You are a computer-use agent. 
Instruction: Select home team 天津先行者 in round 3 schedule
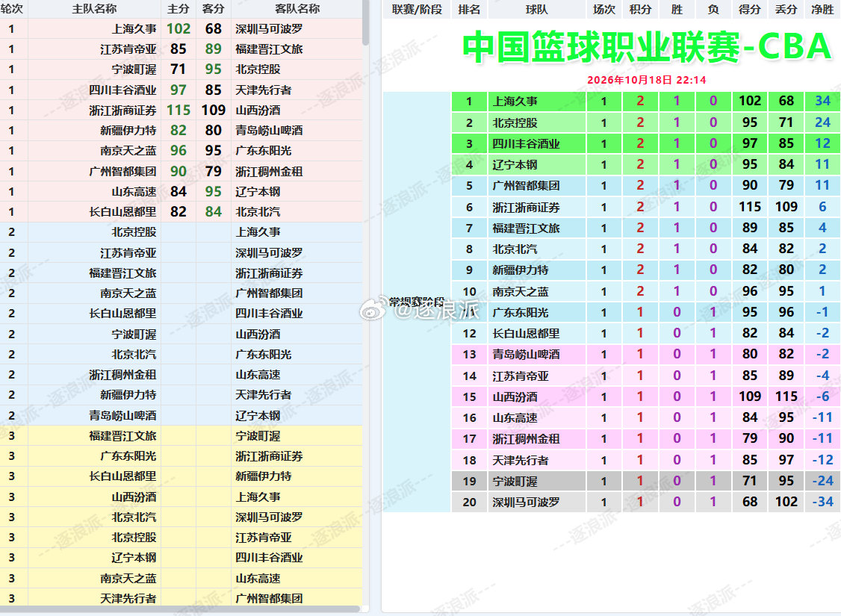[128, 599]
